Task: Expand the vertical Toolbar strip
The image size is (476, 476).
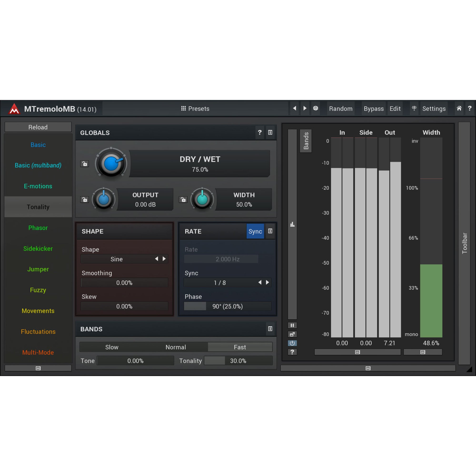Action: tap(464, 243)
